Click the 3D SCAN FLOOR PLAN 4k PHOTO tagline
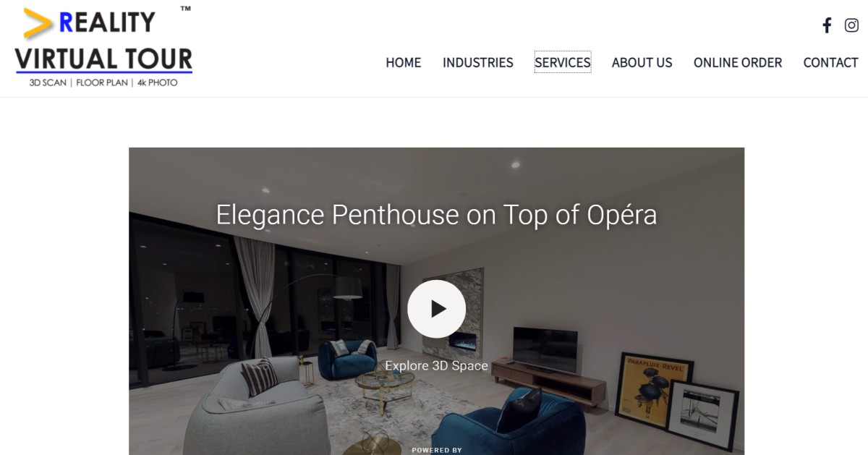This screenshot has width=868, height=455. [103, 82]
